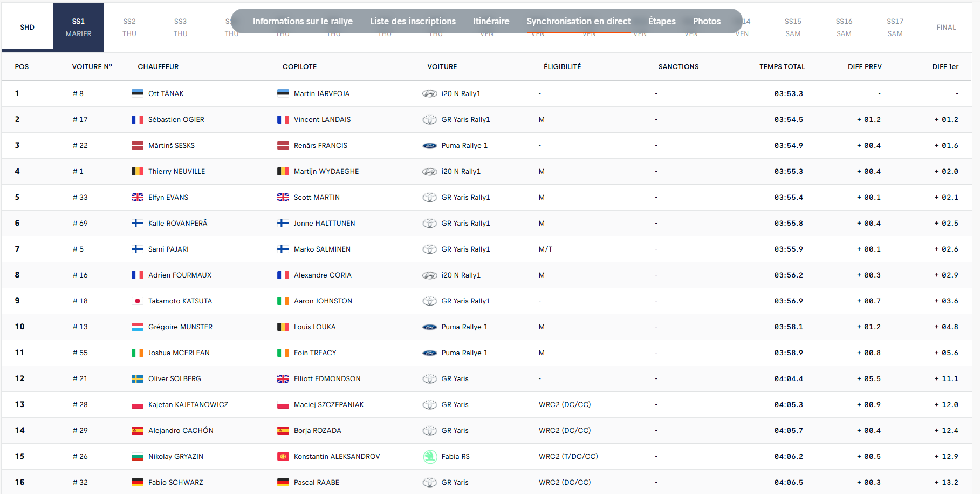View the Photos section
Image resolution: width=980 pixels, height=494 pixels.
click(707, 21)
